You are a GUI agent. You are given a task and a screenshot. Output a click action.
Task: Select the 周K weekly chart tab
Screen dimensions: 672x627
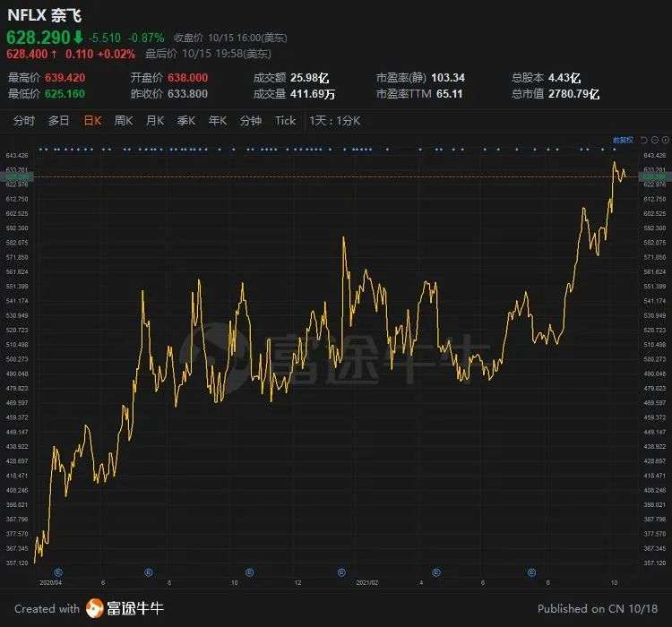[123, 121]
